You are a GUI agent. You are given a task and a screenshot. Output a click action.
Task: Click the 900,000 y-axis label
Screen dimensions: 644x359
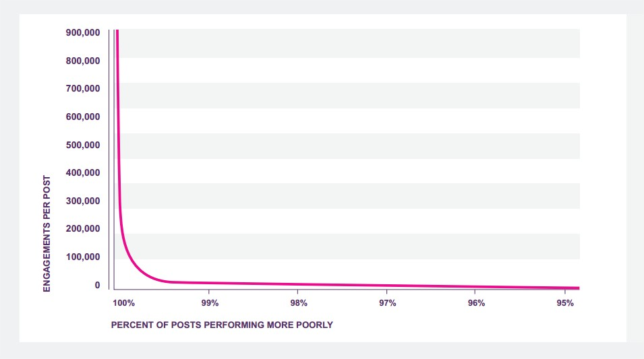pyautogui.click(x=83, y=32)
